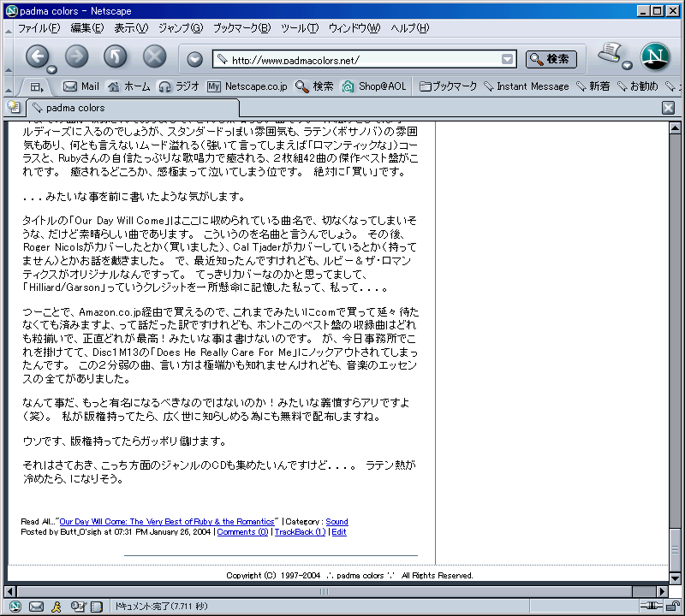Open My Netscape.co.jp toolbar link
The width and height of the screenshot is (685, 616).
click(x=247, y=86)
